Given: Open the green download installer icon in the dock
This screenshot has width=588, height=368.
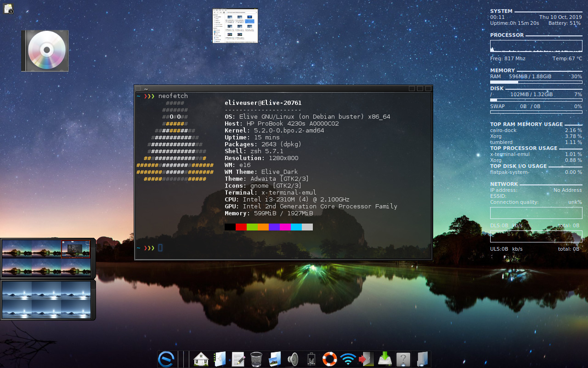Looking at the screenshot, I should coord(385,359).
